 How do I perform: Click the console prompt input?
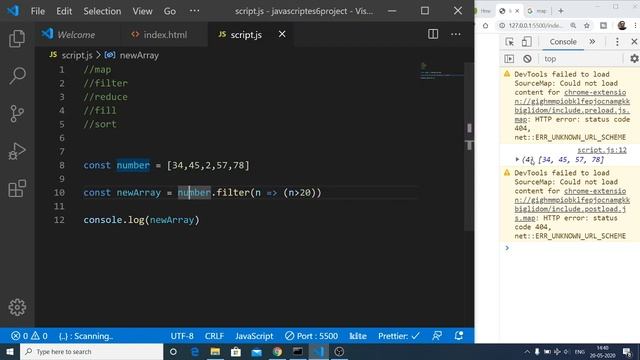571,248
